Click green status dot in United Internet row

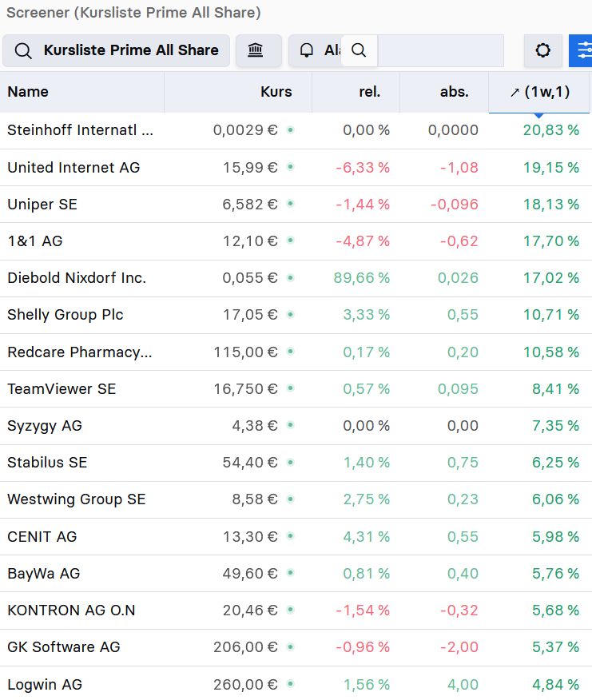[290, 168]
